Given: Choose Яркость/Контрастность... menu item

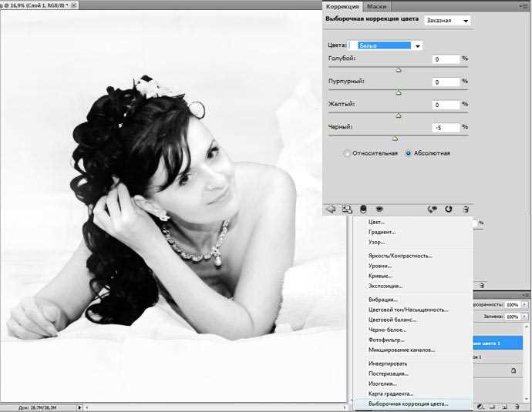Looking at the screenshot, I should 400,256.
